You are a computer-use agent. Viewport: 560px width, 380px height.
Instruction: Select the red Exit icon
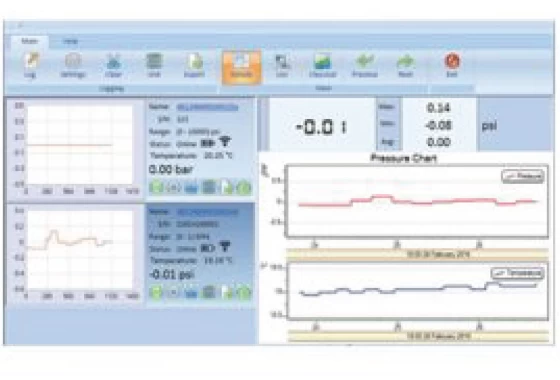coord(452,65)
